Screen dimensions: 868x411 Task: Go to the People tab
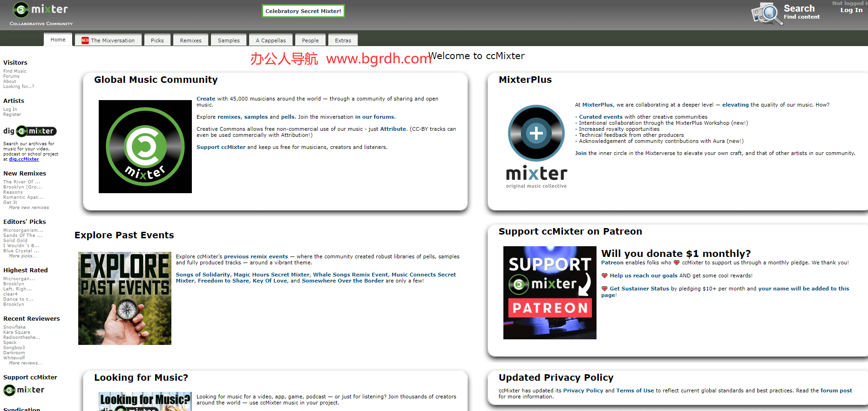click(310, 40)
